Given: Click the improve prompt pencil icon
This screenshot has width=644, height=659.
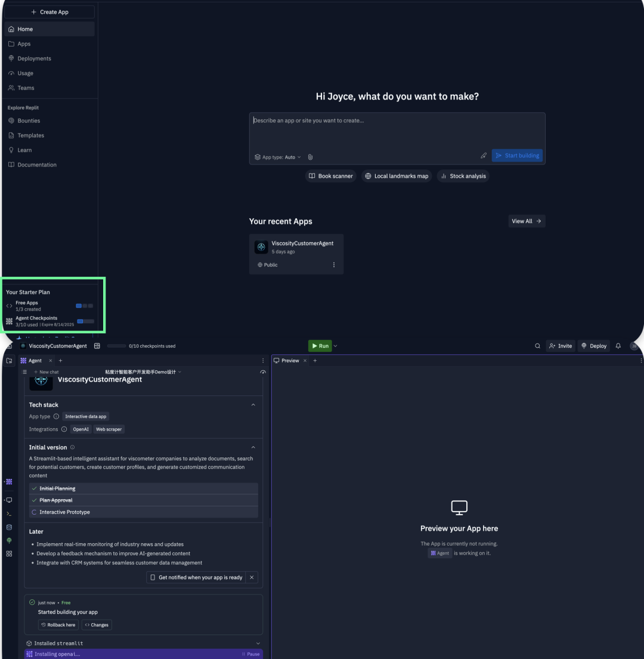Looking at the screenshot, I should pos(484,156).
